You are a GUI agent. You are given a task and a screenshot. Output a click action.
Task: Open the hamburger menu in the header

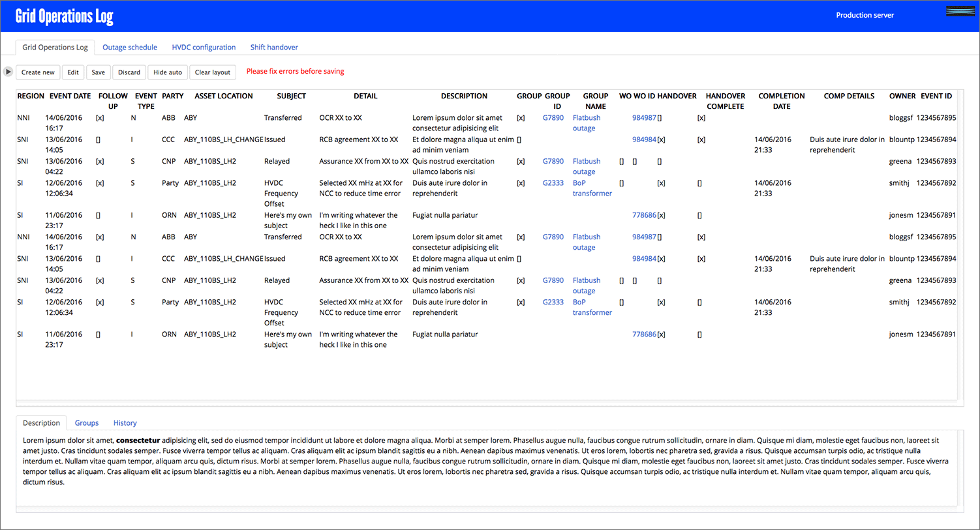tap(960, 12)
